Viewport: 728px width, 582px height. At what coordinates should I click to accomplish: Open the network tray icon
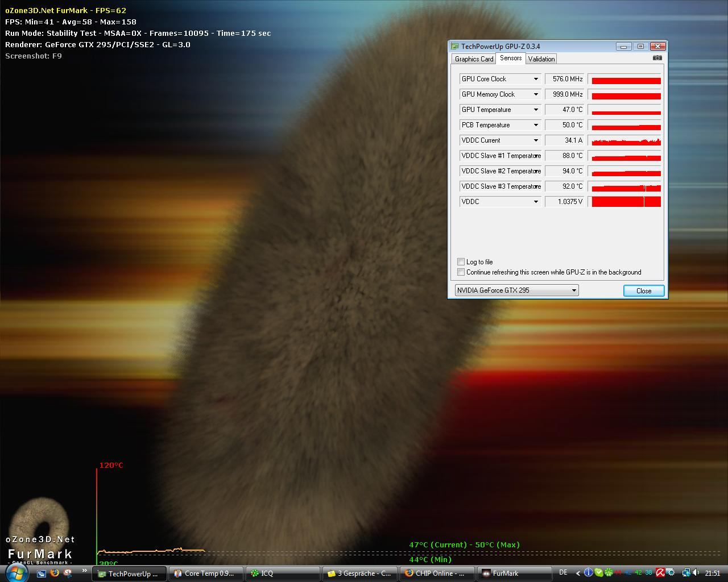coord(686,573)
